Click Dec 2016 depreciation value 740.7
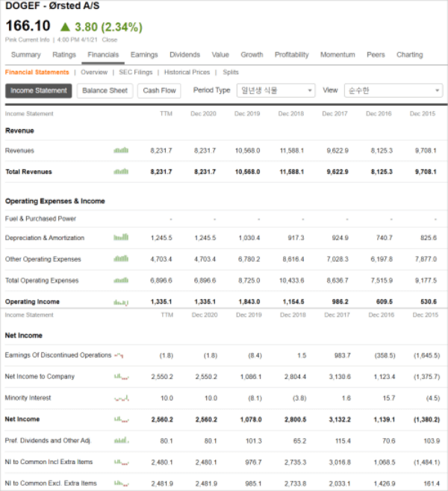The height and width of the screenshot is (491, 448). pyautogui.click(x=384, y=238)
